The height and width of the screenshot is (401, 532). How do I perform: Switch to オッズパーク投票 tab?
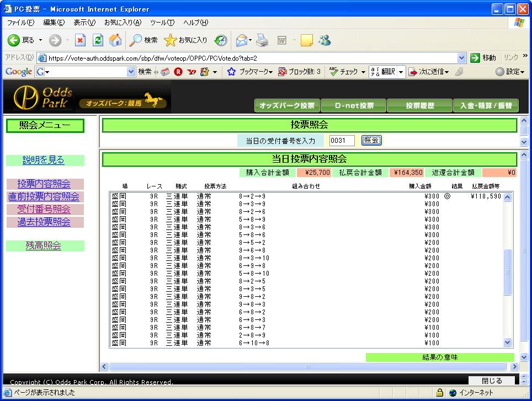pos(287,105)
